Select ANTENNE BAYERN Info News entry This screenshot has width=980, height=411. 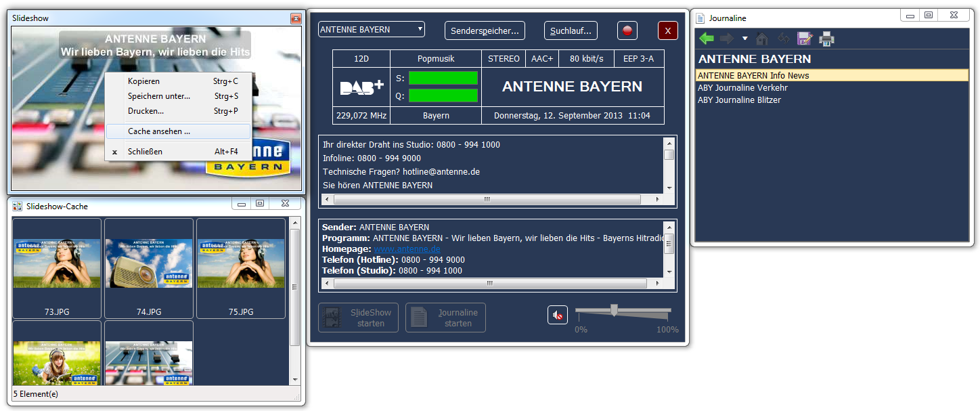[832, 75]
